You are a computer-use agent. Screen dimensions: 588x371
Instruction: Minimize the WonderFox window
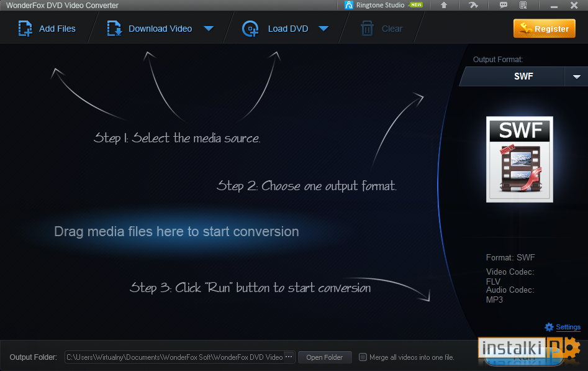coord(554,6)
